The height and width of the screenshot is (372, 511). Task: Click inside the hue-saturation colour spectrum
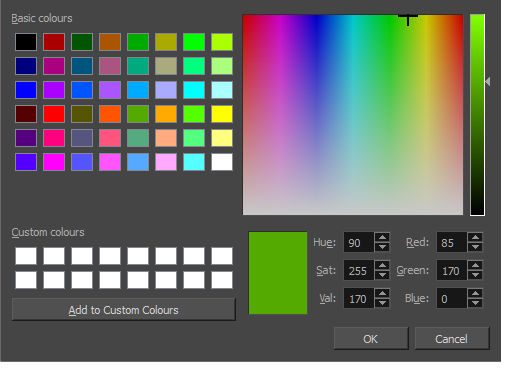353,115
